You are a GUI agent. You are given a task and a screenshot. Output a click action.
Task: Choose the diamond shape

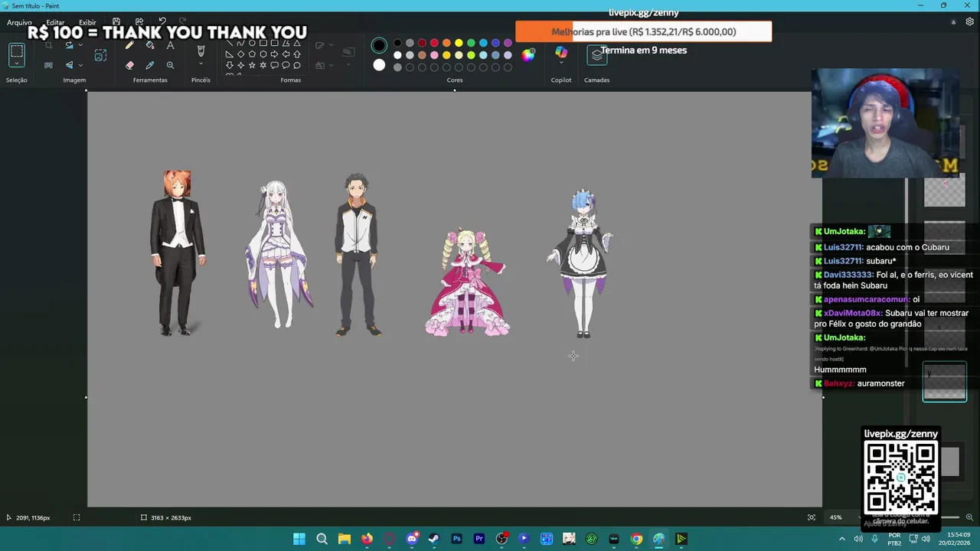240,54
